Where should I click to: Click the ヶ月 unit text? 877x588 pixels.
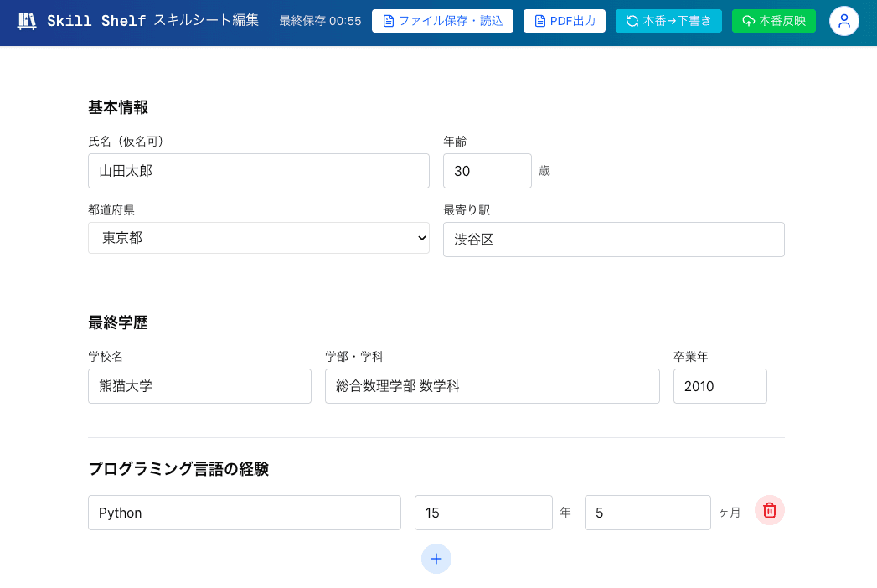[x=730, y=513]
